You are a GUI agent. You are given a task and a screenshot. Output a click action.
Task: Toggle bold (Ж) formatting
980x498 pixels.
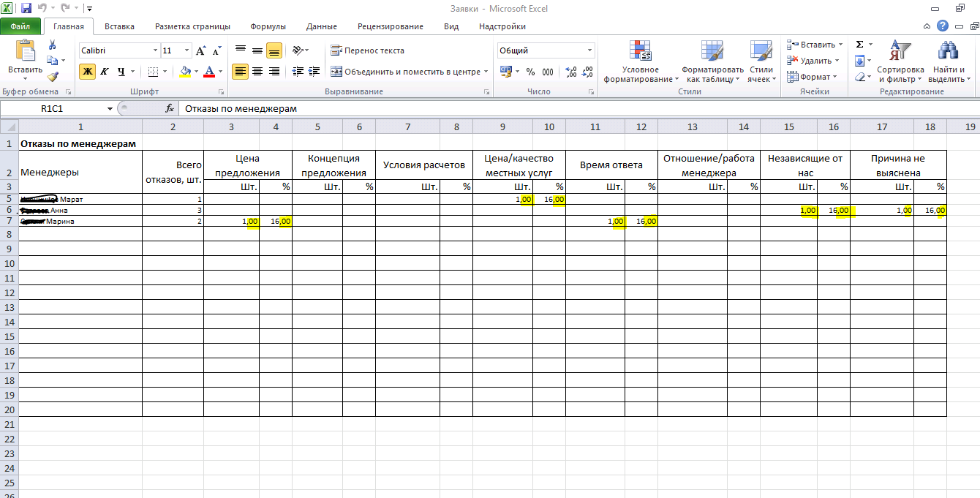pos(88,72)
